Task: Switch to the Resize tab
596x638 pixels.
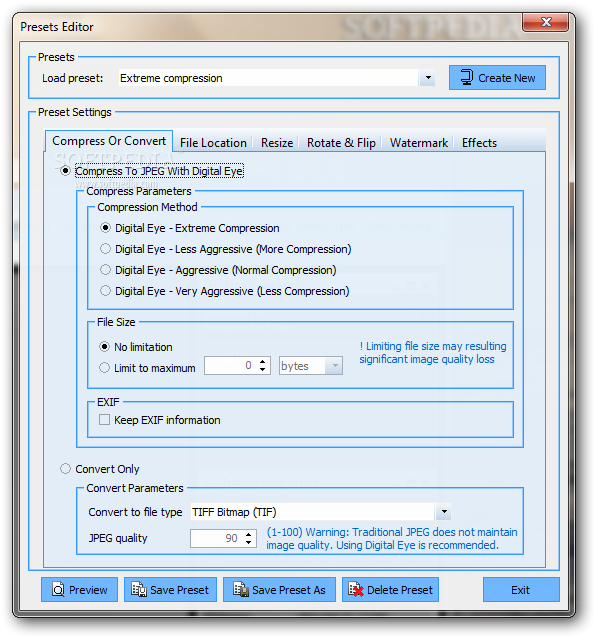Action: click(x=277, y=143)
